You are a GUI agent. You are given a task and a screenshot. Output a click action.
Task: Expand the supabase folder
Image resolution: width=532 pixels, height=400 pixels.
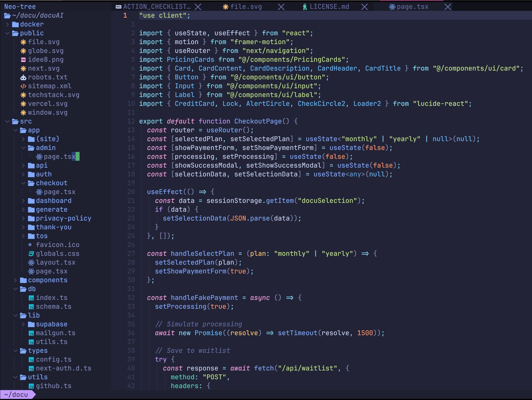pyautogui.click(x=23, y=324)
